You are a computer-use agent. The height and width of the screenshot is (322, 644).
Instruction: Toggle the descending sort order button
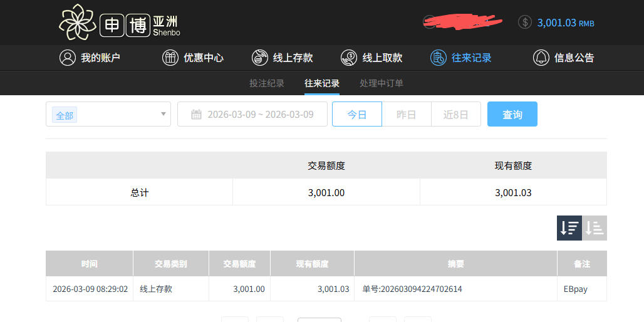pyautogui.click(x=569, y=228)
